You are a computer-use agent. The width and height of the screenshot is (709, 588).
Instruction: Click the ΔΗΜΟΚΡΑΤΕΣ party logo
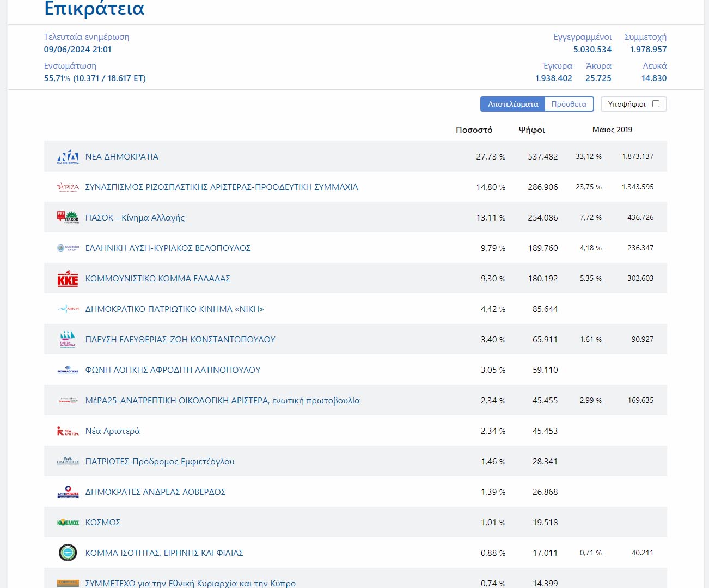pyautogui.click(x=68, y=492)
